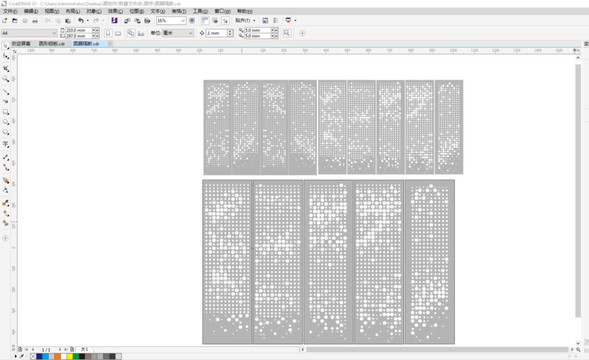Select the Smart Fill tool
The width and height of the screenshot is (589, 360).
tap(6, 223)
